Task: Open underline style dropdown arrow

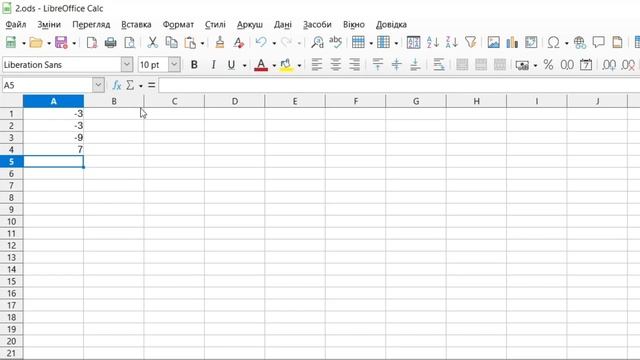Action: (244, 65)
